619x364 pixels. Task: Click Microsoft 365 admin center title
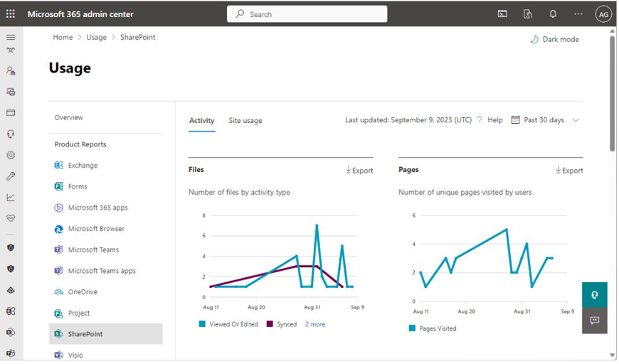80,14
